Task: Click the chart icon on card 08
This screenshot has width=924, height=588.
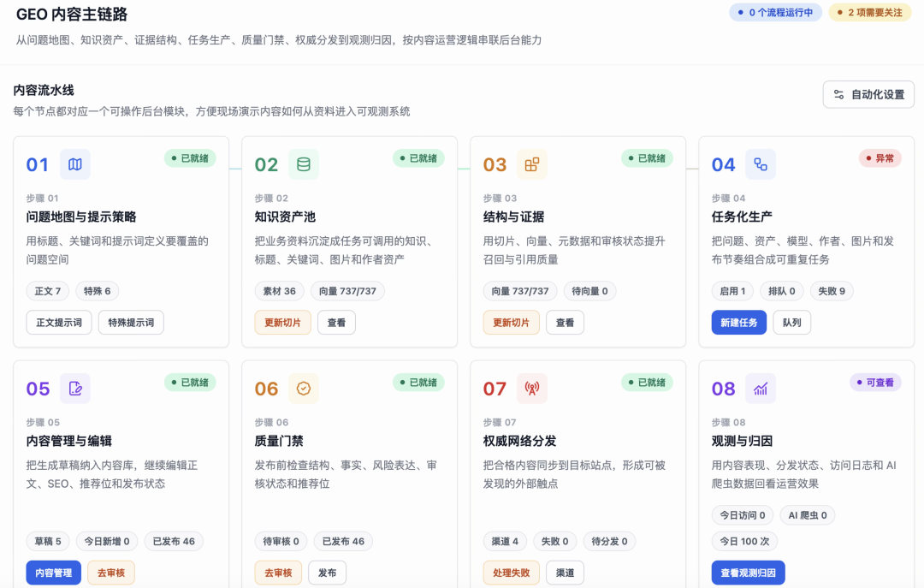Action: click(761, 389)
